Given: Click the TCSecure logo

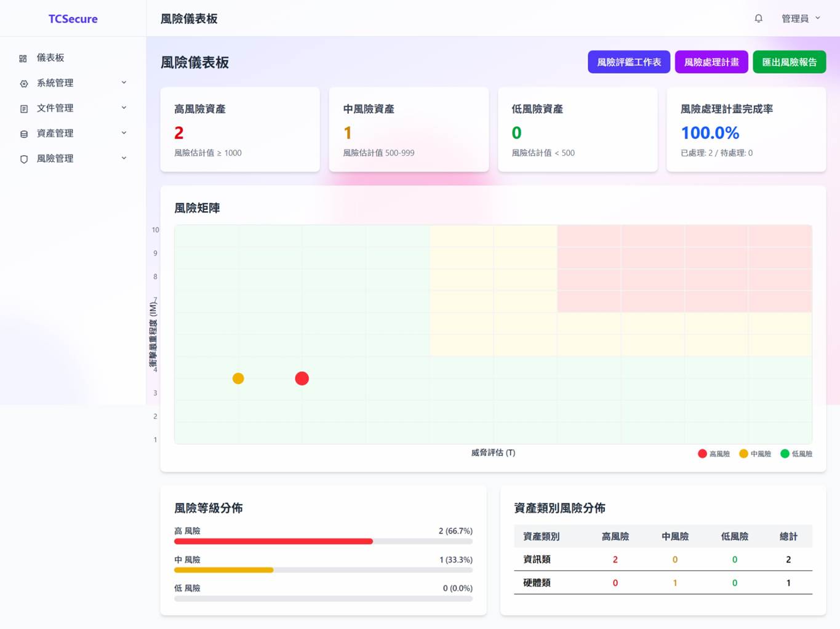Looking at the screenshot, I should [x=73, y=19].
